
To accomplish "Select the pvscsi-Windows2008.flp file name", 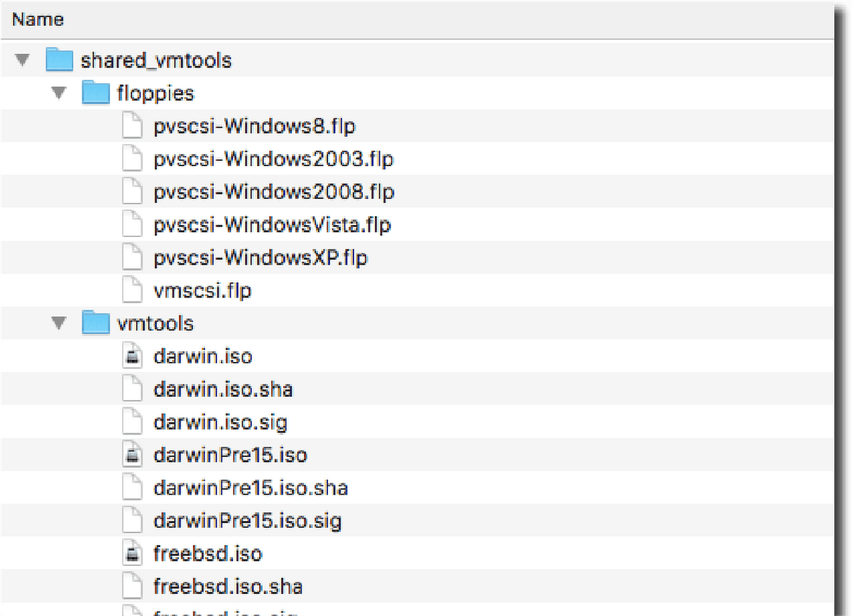I will (273, 192).
